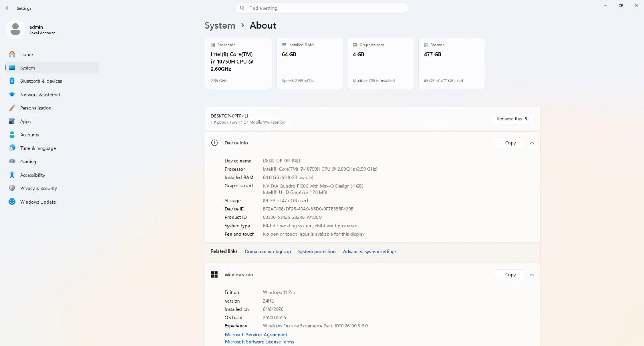644x346 pixels.
Task: Click the Storage 477 GB summary card
Action: click(x=452, y=63)
